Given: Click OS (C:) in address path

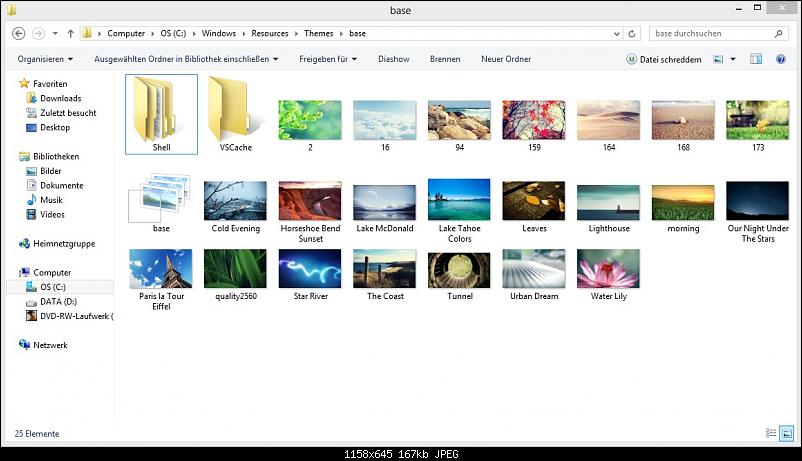Looking at the screenshot, I should [x=173, y=33].
